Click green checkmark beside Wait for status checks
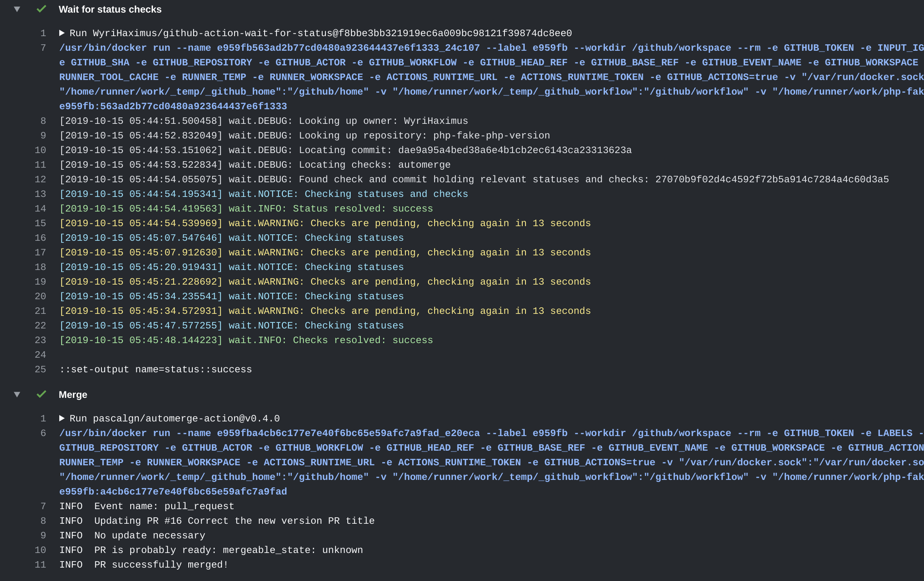Viewport: 924px width, 581px height. tap(41, 9)
